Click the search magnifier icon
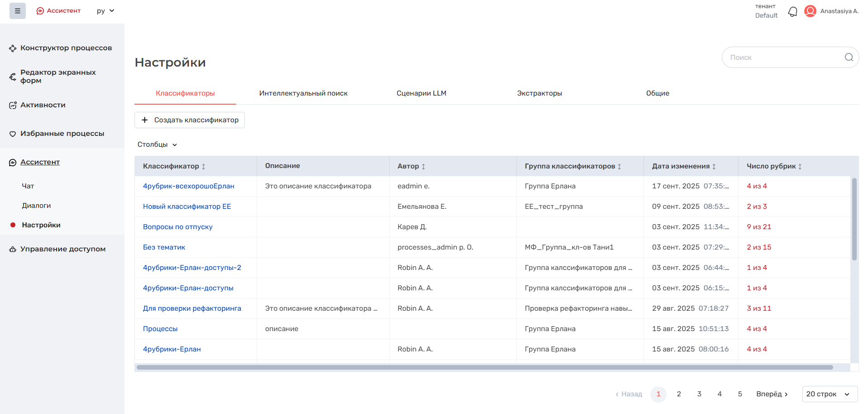 click(849, 58)
